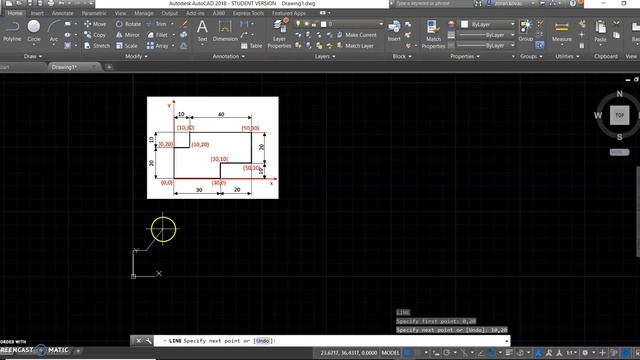Select the Dimension tool

225,31
